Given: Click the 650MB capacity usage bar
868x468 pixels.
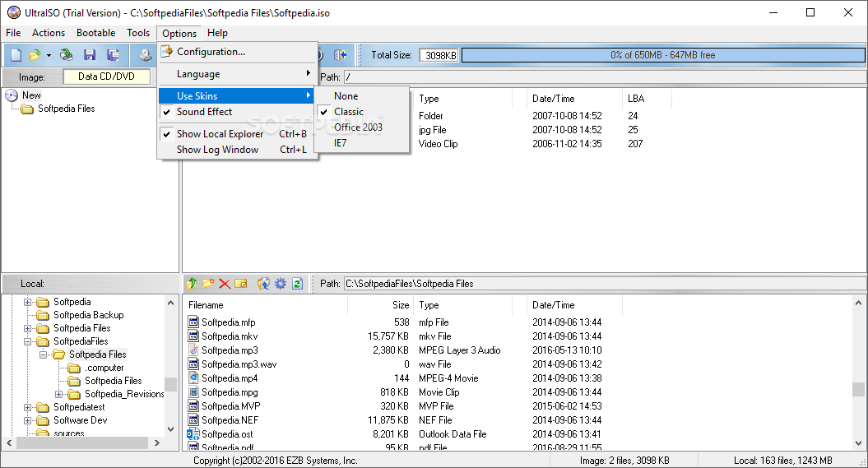Looking at the screenshot, I should pyautogui.click(x=662, y=55).
